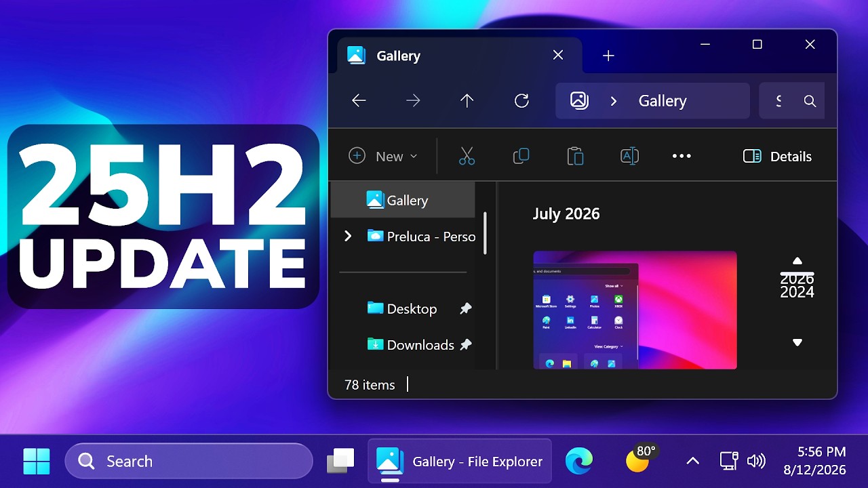Select Gallery in the navigation pane

pos(403,200)
